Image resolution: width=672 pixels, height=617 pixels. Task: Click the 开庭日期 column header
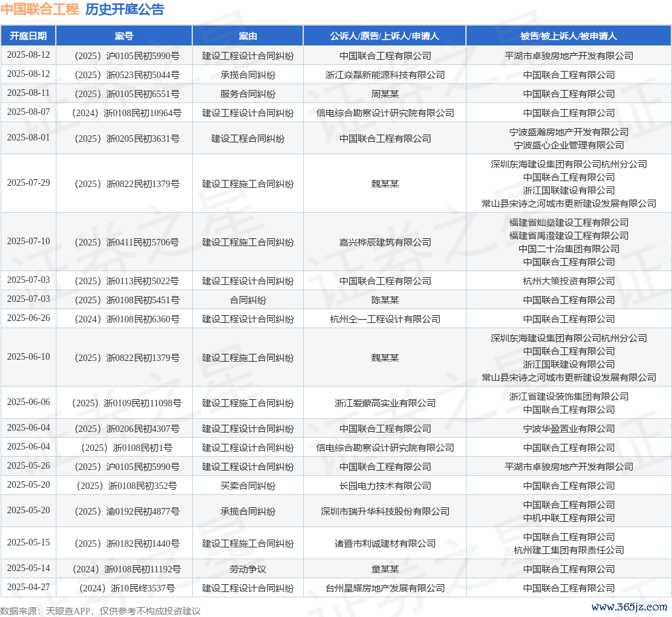pyautogui.click(x=28, y=36)
